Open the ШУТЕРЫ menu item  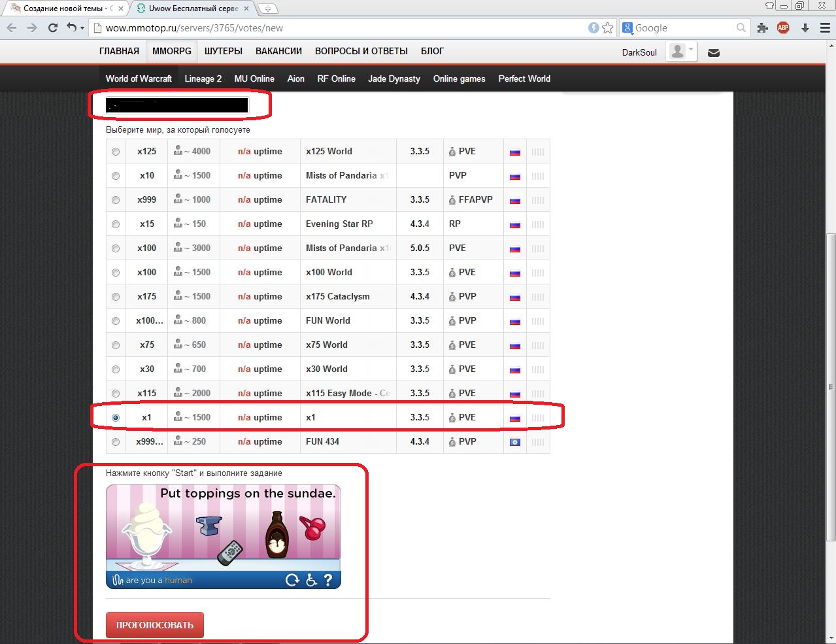pos(224,51)
